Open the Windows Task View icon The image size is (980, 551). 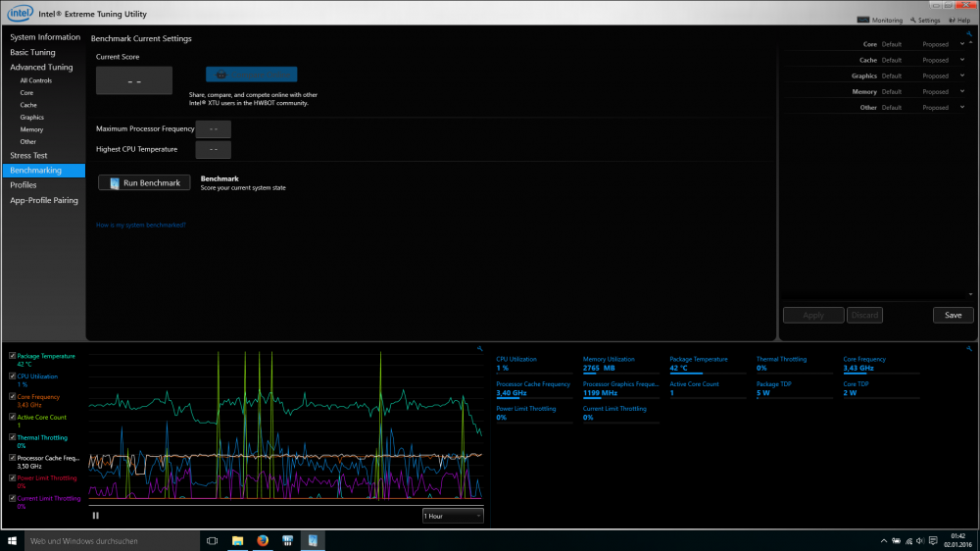[213, 540]
